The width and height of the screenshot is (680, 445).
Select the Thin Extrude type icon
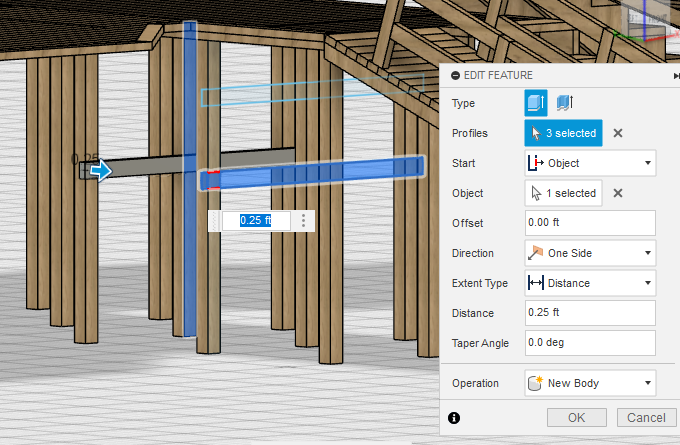pyautogui.click(x=565, y=103)
